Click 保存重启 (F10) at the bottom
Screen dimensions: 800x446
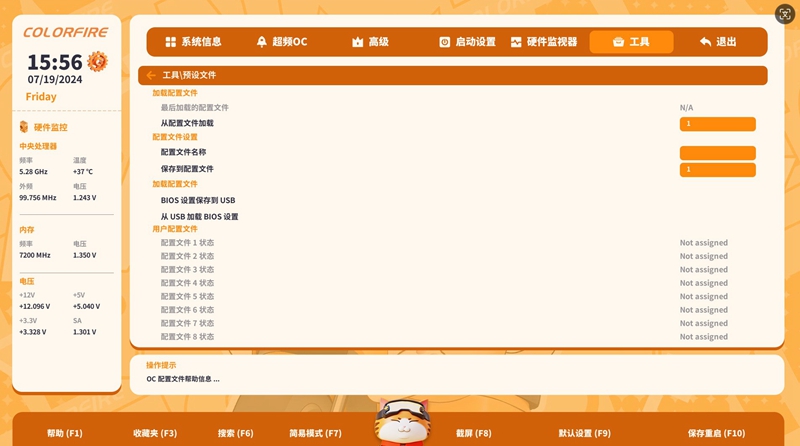click(x=716, y=433)
